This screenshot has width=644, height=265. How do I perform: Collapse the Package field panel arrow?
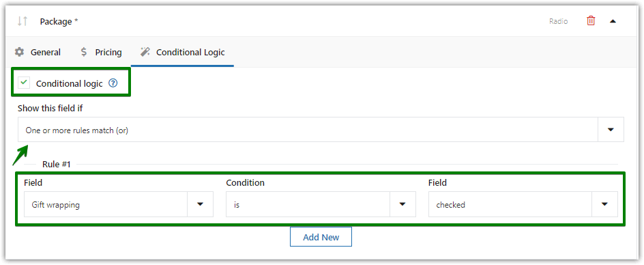[x=613, y=21]
